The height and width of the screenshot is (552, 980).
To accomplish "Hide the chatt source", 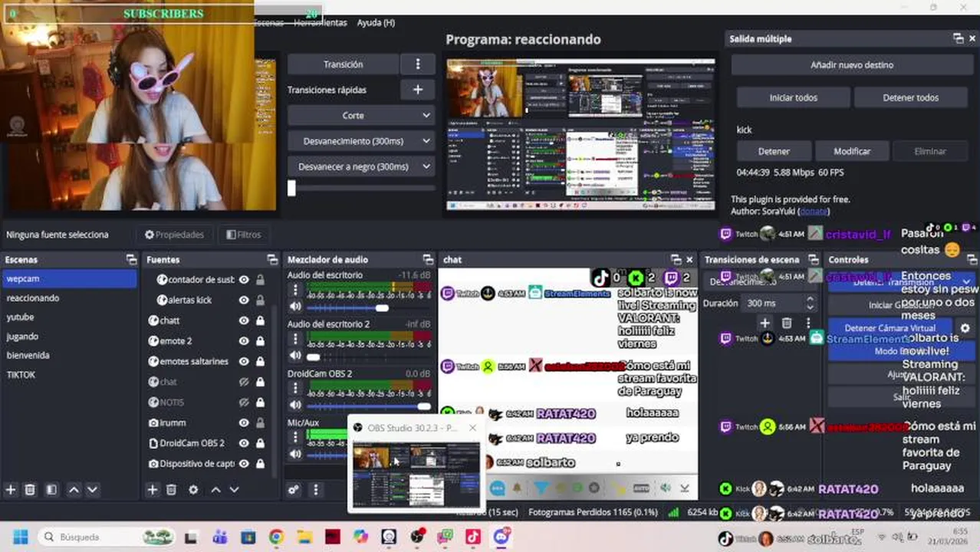I will [244, 320].
